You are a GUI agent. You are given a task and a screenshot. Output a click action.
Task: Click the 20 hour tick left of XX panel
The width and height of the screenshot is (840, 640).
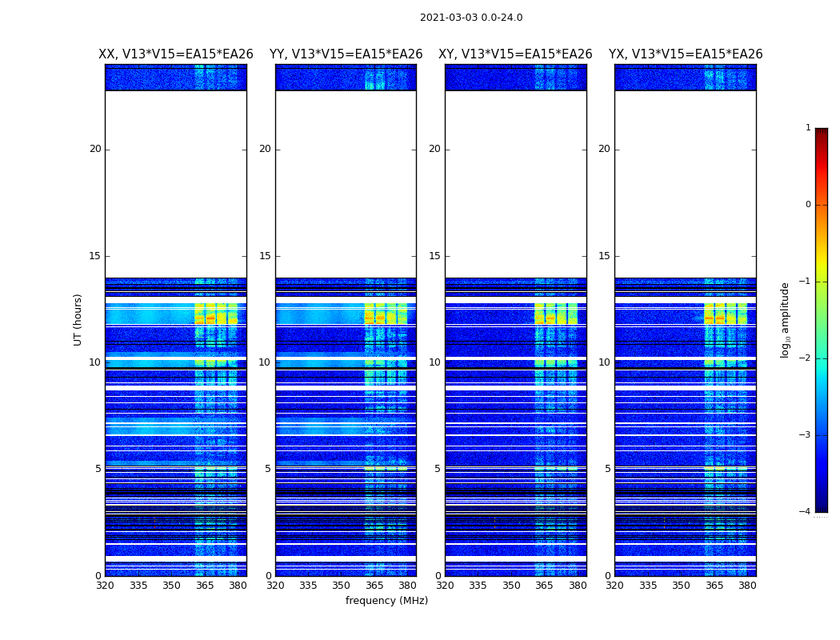pos(95,149)
